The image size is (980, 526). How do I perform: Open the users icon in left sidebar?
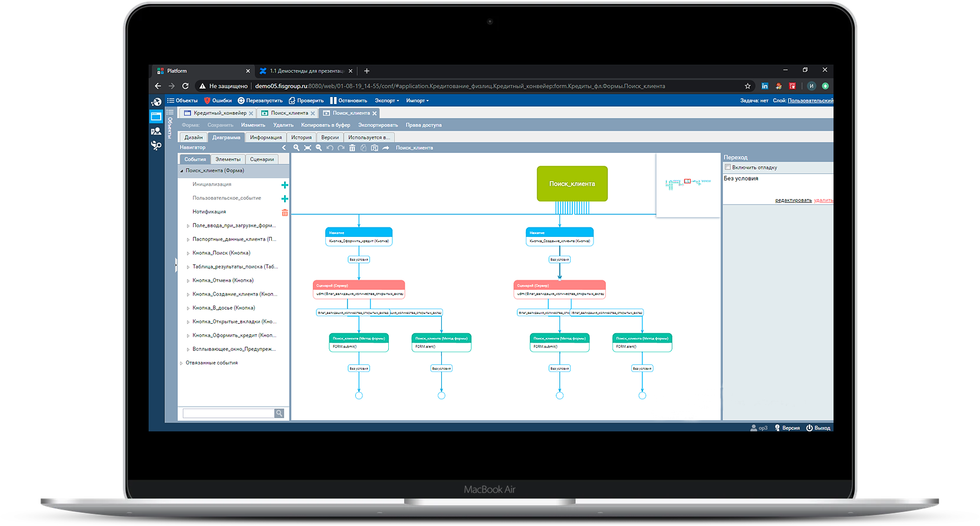coord(156,131)
